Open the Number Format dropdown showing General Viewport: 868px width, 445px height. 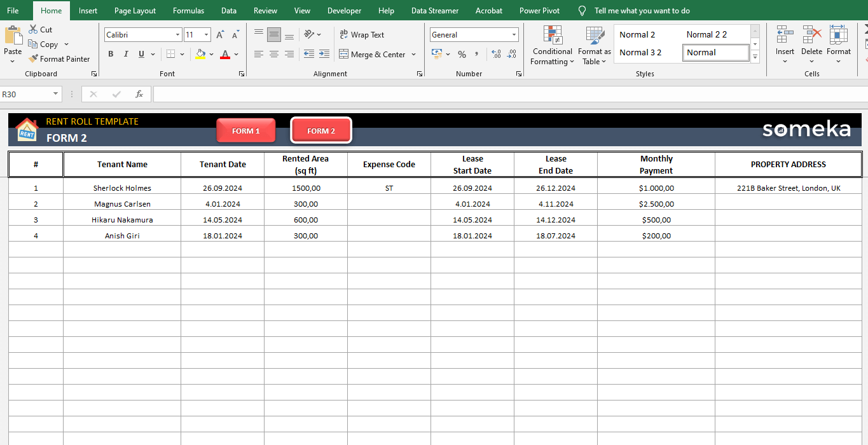(x=513, y=34)
